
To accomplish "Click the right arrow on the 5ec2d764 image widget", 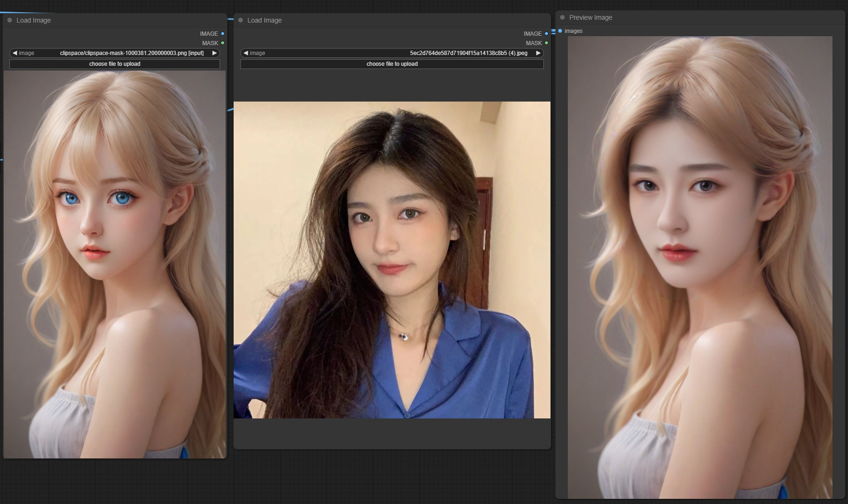I will point(538,53).
